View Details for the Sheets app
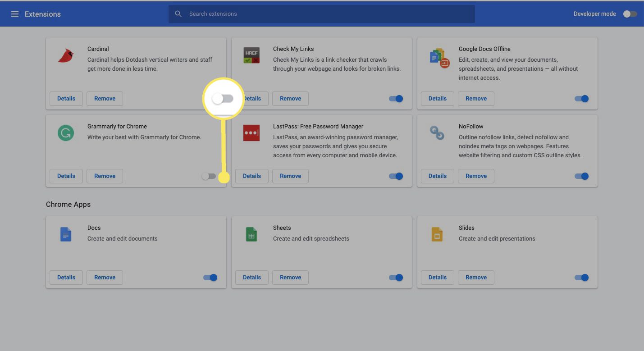This screenshot has width=644, height=351. coord(252,278)
